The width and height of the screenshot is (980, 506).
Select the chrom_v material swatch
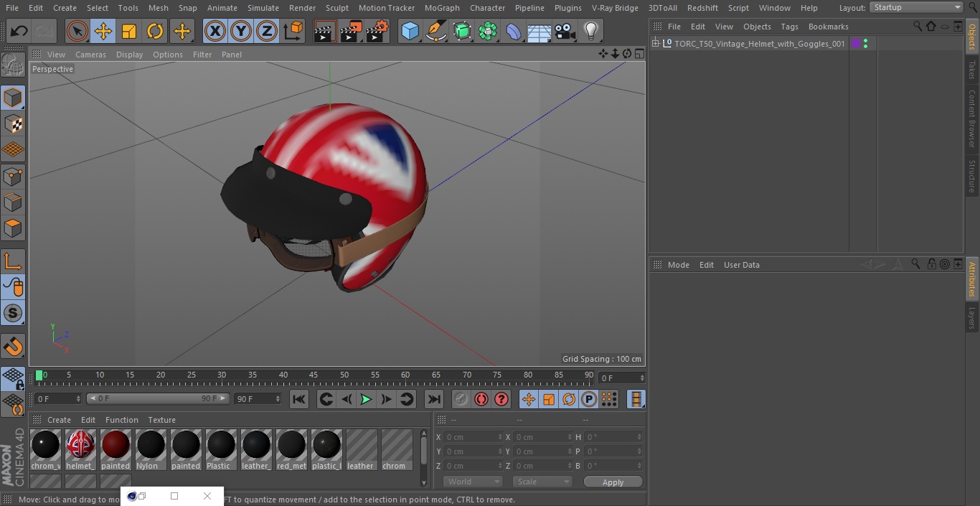[x=45, y=450]
